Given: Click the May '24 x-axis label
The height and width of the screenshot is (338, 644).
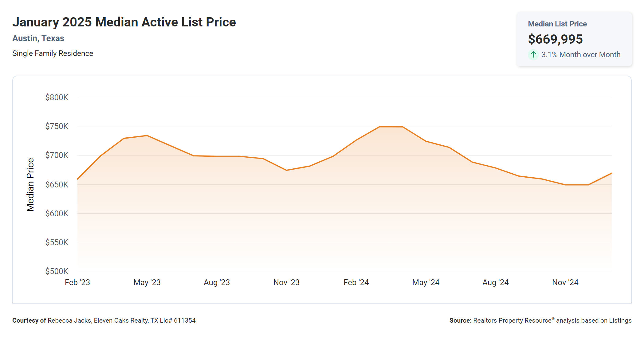Looking at the screenshot, I should coord(426,282).
